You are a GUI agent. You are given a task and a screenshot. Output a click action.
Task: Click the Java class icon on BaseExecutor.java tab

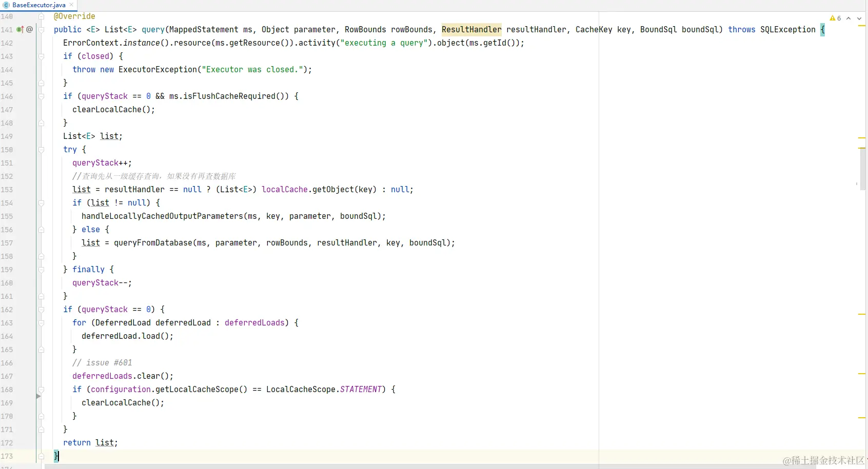point(6,5)
